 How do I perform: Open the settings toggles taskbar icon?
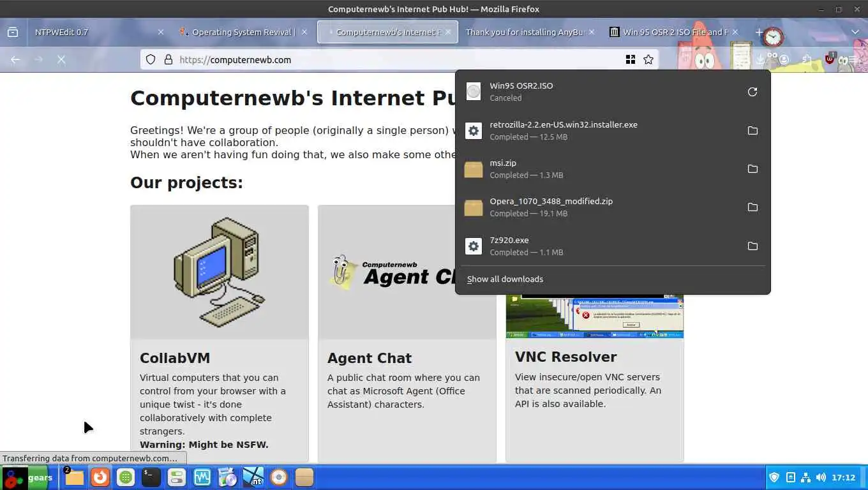point(177,477)
